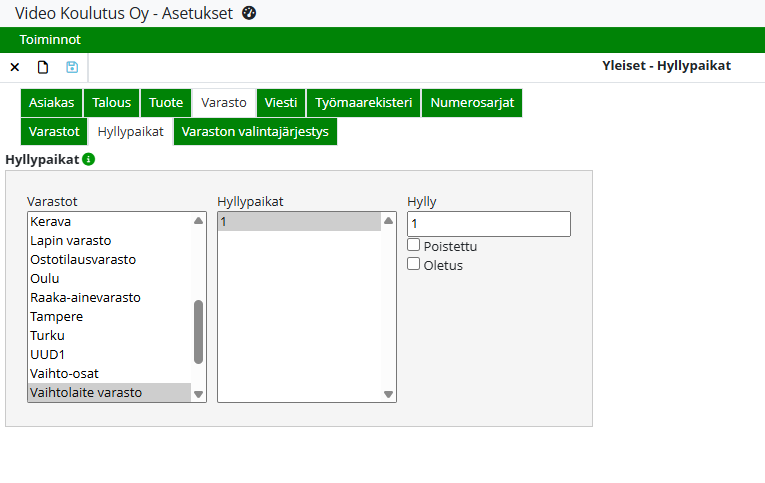This screenshot has width=765, height=483.
Task: Click the close X toolbar icon
Action: click(15, 67)
